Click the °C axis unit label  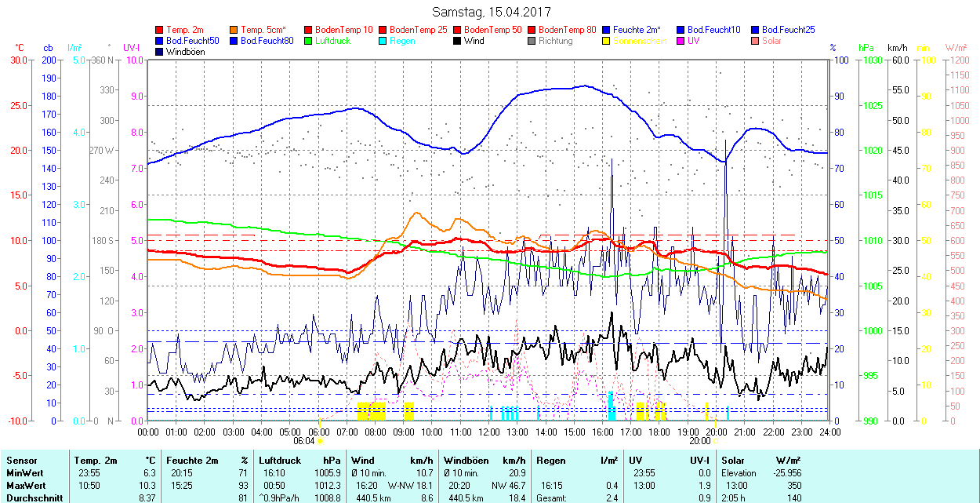pyautogui.click(x=20, y=48)
